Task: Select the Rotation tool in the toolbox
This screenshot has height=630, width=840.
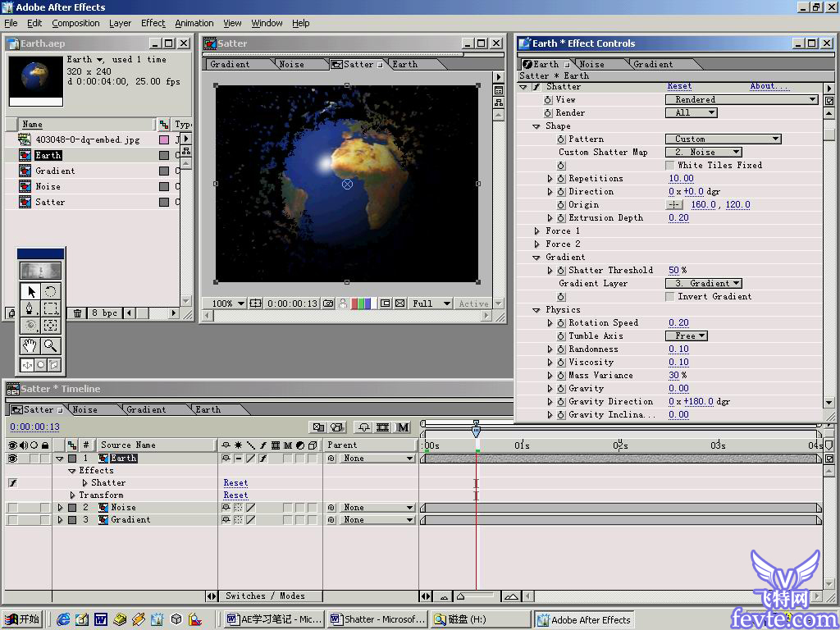Action: (x=50, y=291)
